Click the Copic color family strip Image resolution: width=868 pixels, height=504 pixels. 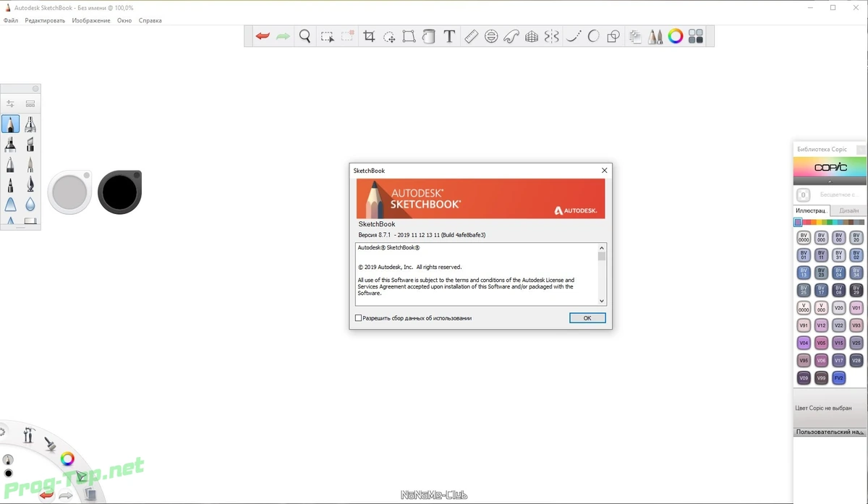(830, 223)
